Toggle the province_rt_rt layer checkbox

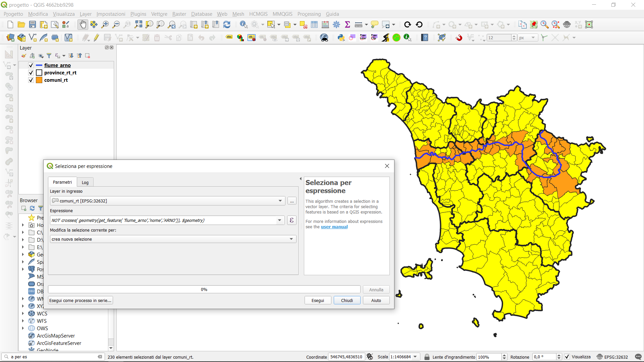point(31,73)
